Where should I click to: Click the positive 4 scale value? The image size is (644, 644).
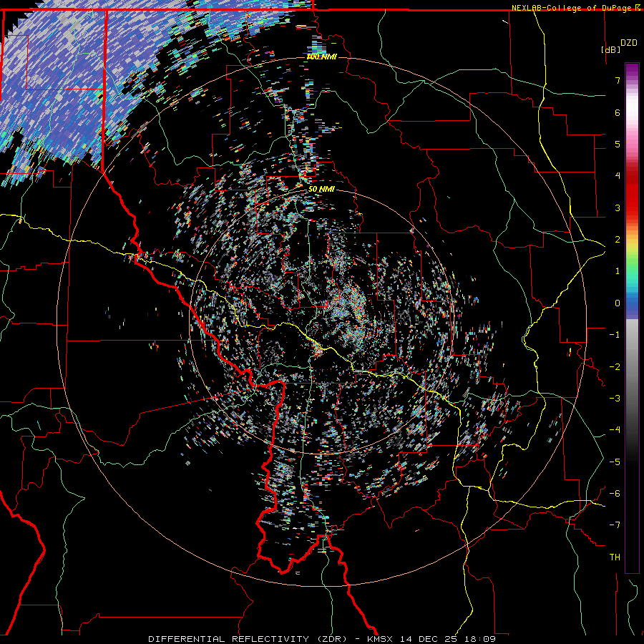pyautogui.click(x=618, y=176)
